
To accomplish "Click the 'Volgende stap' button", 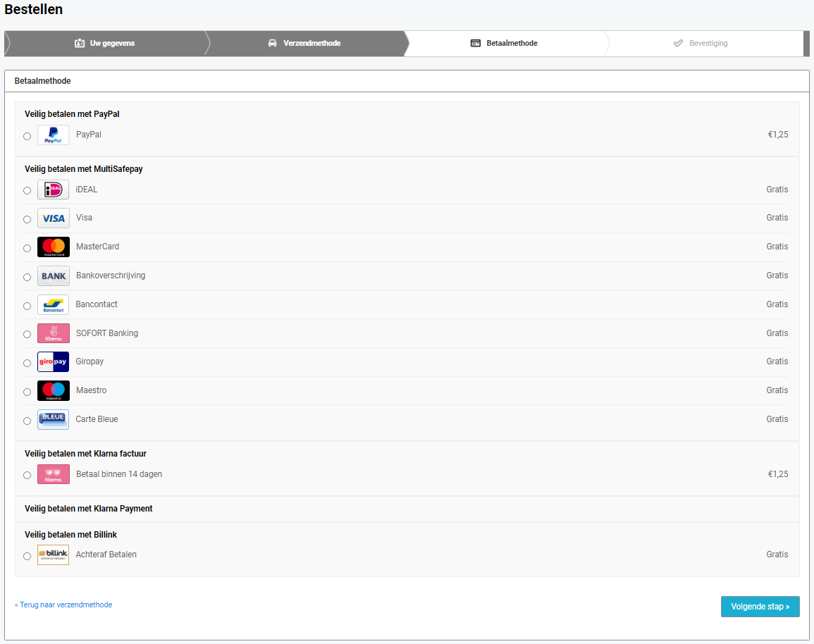I will pos(760,607).
